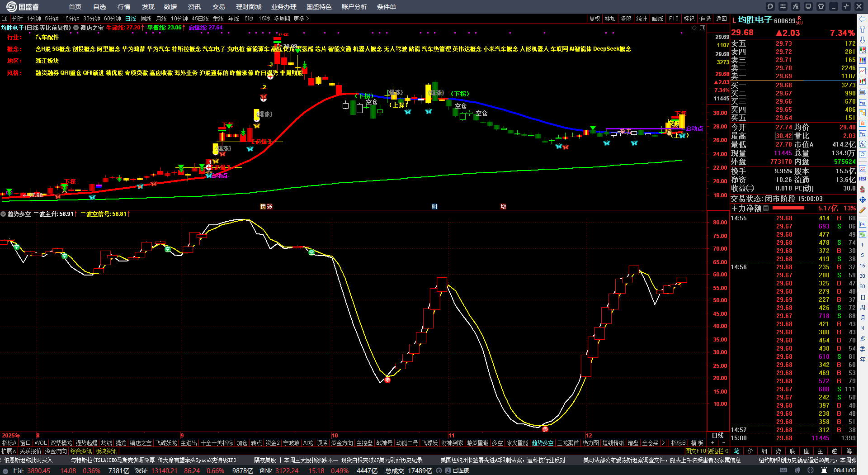
Task: Open the 指标A indicator dropdown
Action: pos(9,443)
